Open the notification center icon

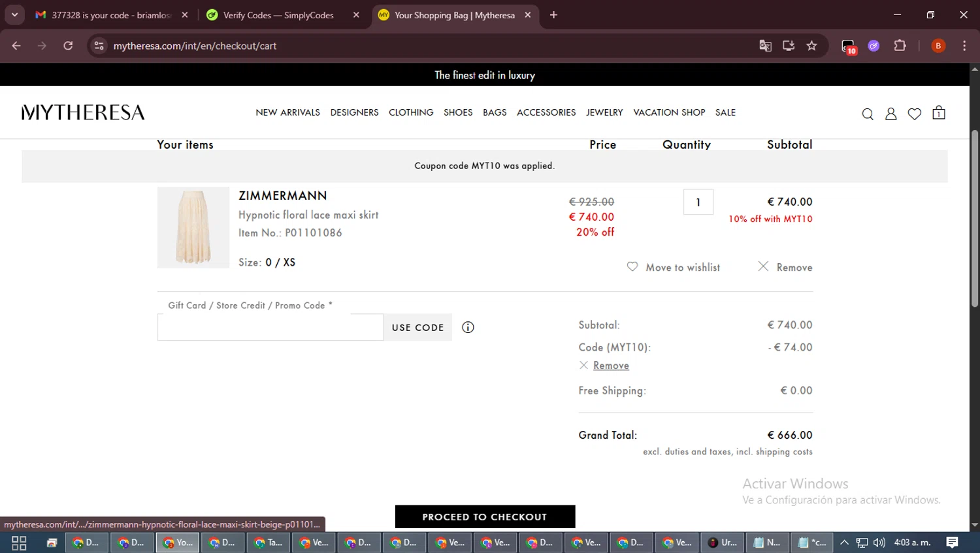coord(952,543)
